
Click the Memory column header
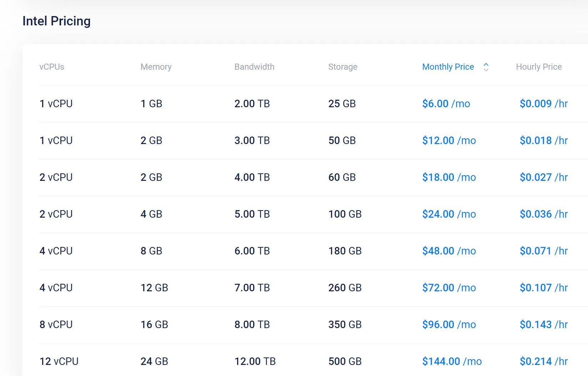pos(156,67)
